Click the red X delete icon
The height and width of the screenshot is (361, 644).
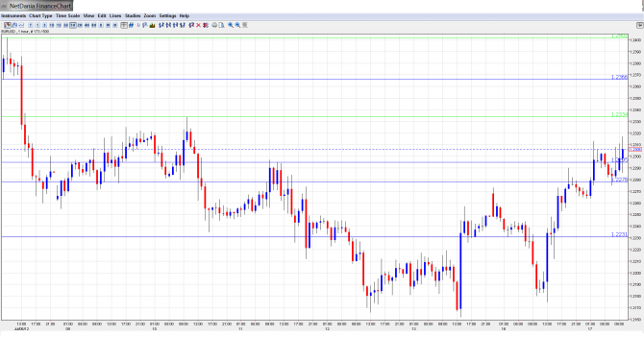198,25
